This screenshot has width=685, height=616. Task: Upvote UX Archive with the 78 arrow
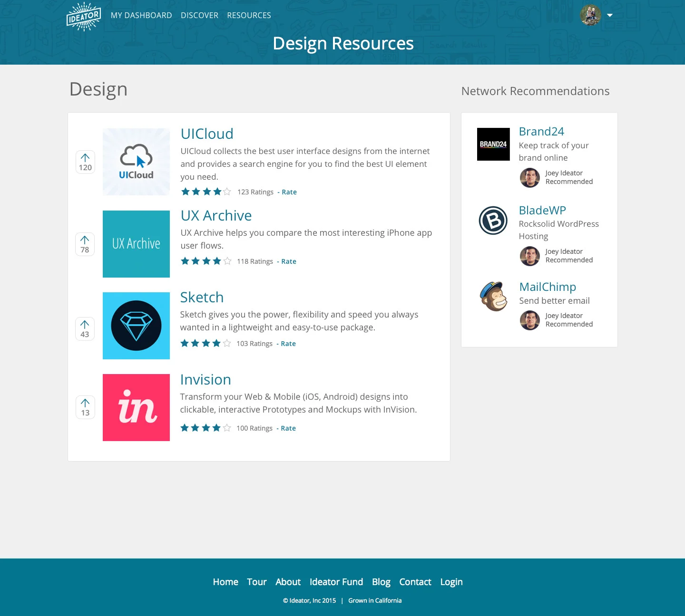tap(85, 244)
